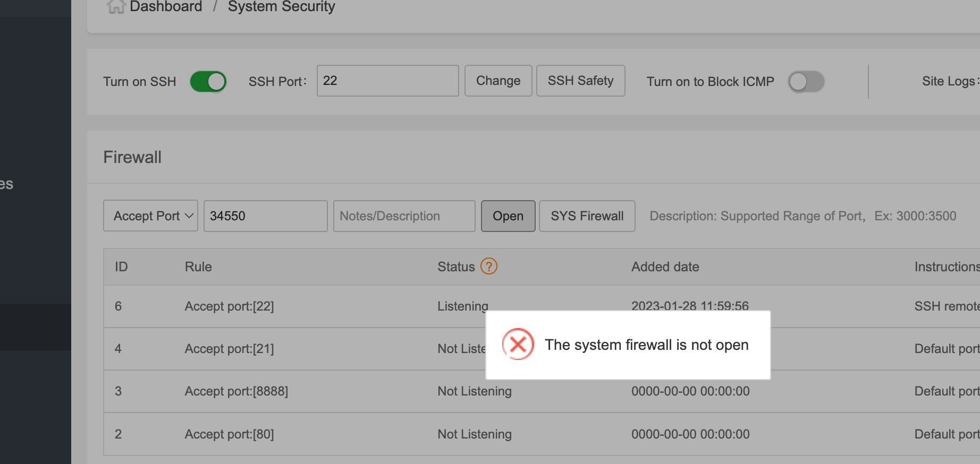Click the Added date column header
The width and height of the screenshot is (980, 464).
click(x=665, y=267)
